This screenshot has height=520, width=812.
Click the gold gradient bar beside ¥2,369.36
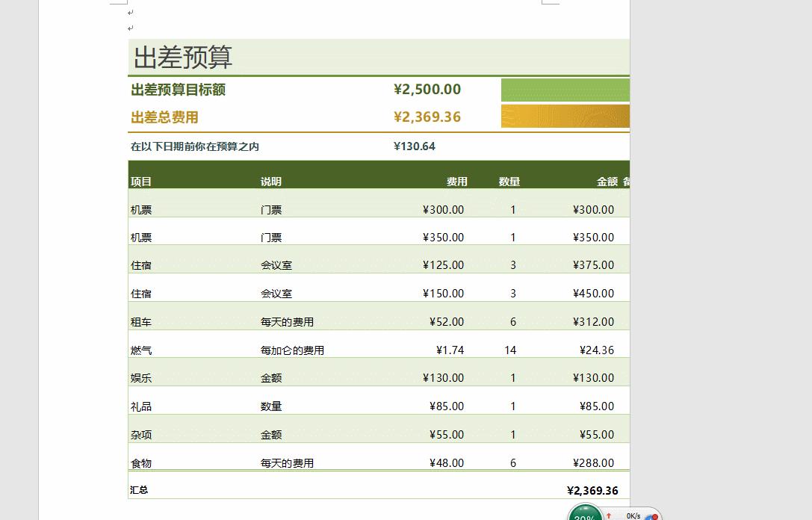click(x=565, y=117)
